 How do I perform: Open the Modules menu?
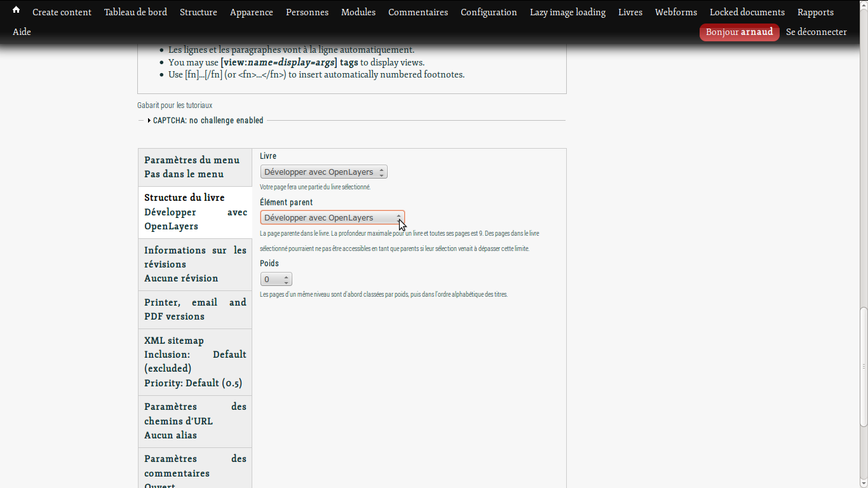coord(358,12)
